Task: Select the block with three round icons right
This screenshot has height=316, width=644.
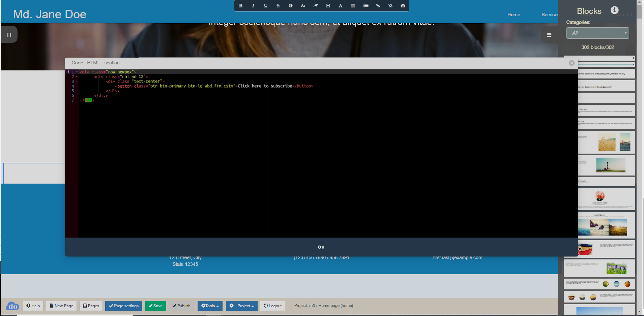Action: [x=599, y=284]
